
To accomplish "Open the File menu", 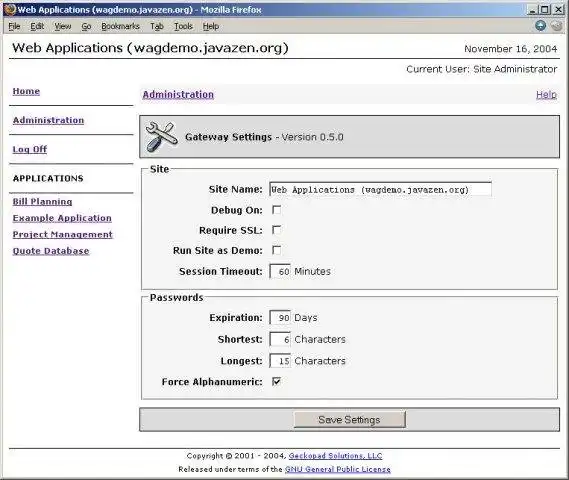I will click(14, 26).
